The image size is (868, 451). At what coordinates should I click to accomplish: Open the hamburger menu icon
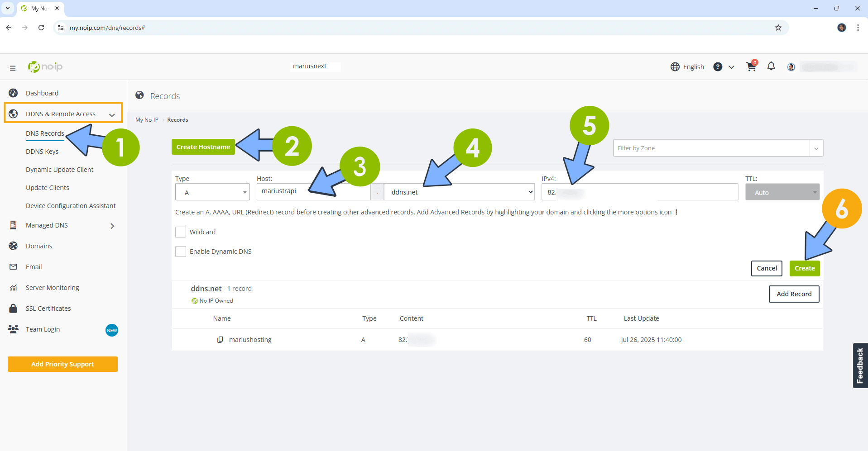point(13,67)
